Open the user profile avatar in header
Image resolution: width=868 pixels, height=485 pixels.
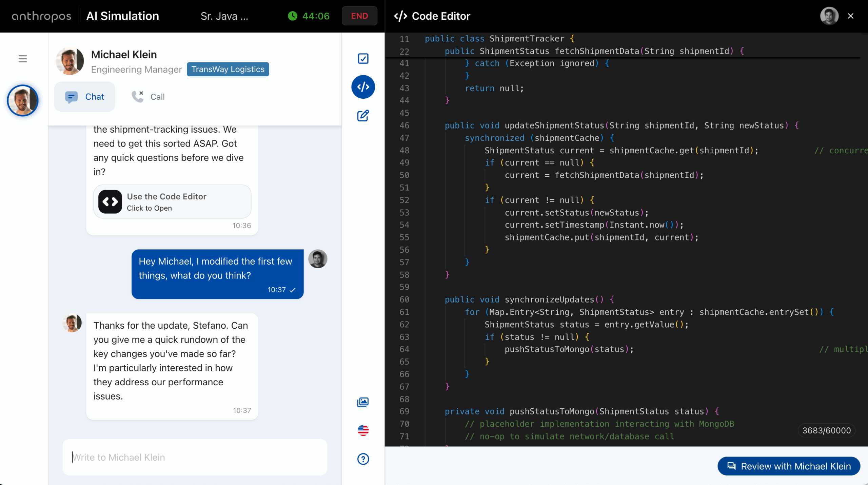point(829,16)
